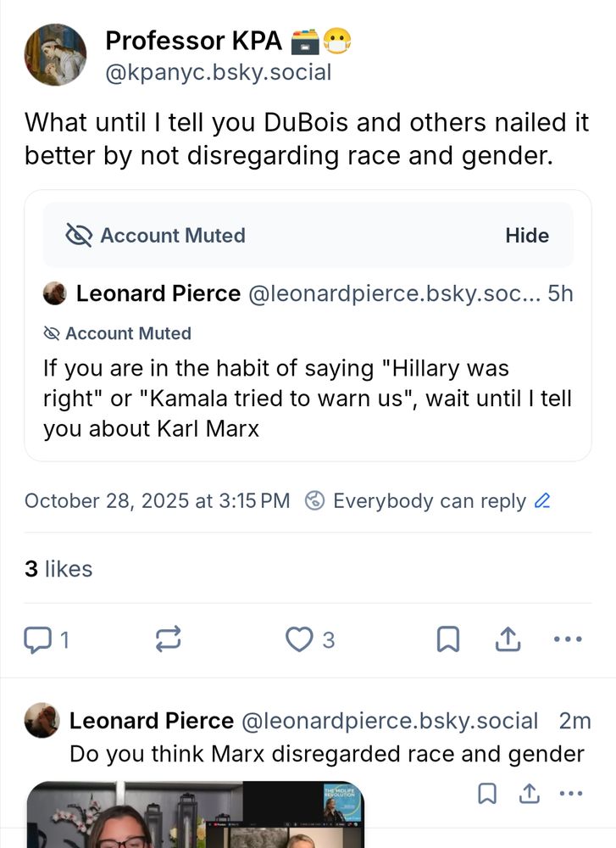Bookmark Leonard Pierce's reply
Viewport: 616px width, 848px height.
[x=487, y=793]
